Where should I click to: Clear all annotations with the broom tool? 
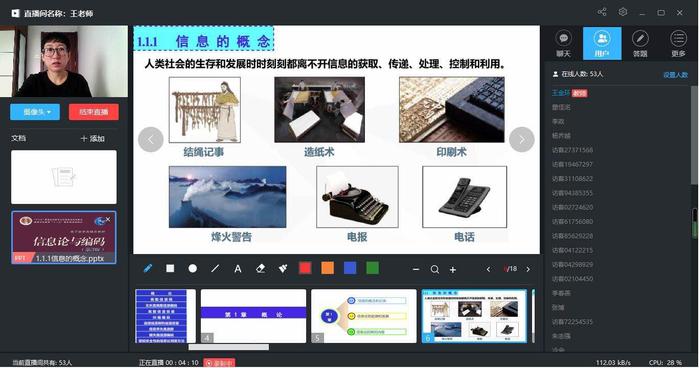283,269
